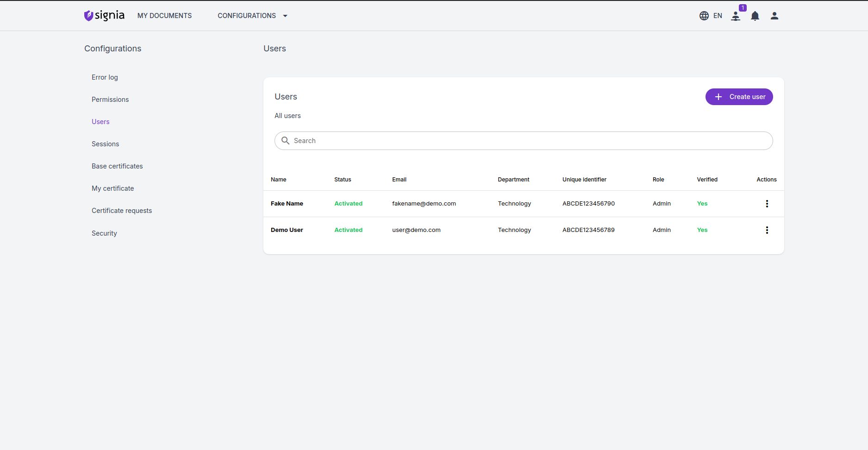This screenshot has width=868, height=450.
Task: Open user requests icon with badge
Action: [736, 16]
